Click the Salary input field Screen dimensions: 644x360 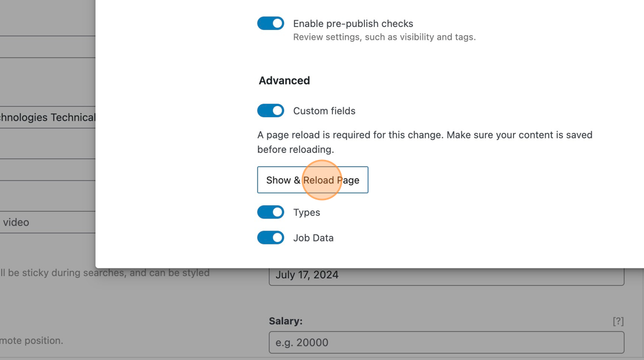tap(446, 343)
